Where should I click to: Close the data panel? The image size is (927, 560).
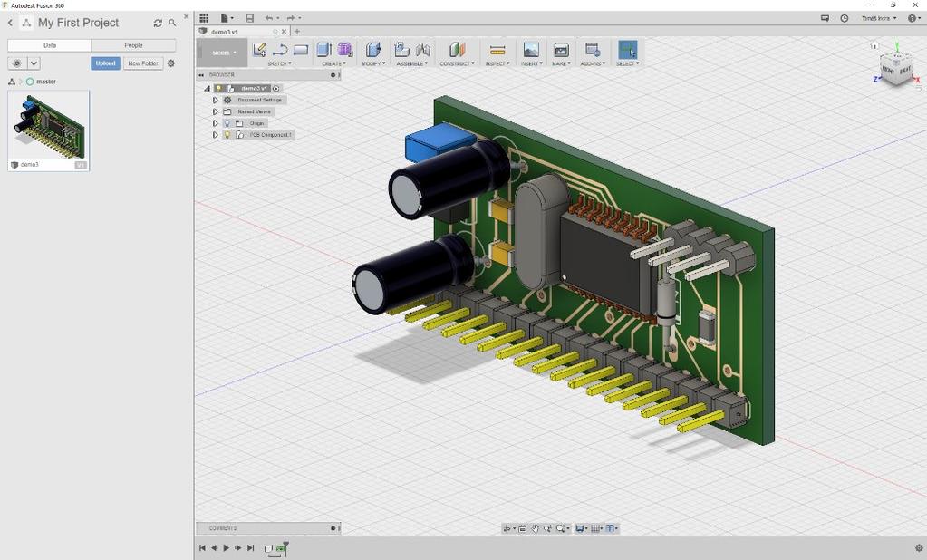pyautogui.click(x=187, y=16)
